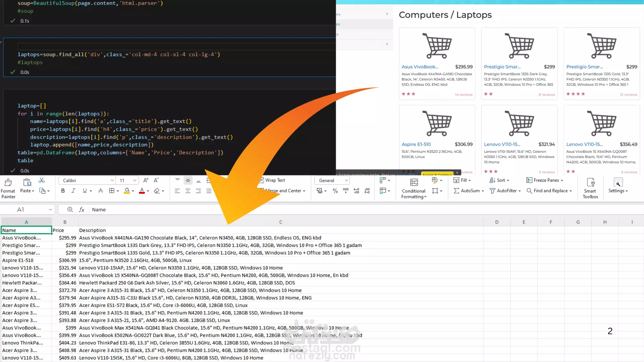Screen dimensions: 644x362
Task: Open the AutoSum menu
Action: click(469, 191)
